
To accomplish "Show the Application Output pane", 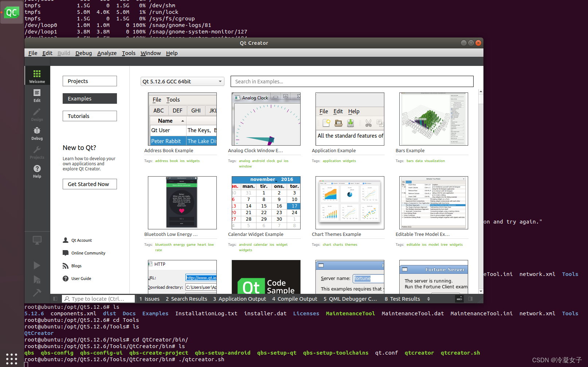I will point(240,299).
